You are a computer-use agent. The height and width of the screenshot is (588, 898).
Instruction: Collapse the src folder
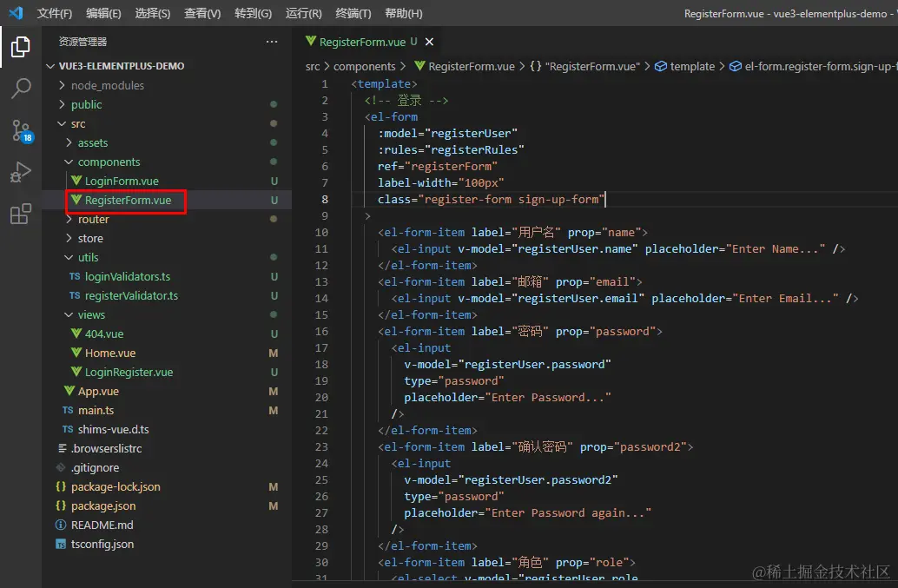point(62,123)
